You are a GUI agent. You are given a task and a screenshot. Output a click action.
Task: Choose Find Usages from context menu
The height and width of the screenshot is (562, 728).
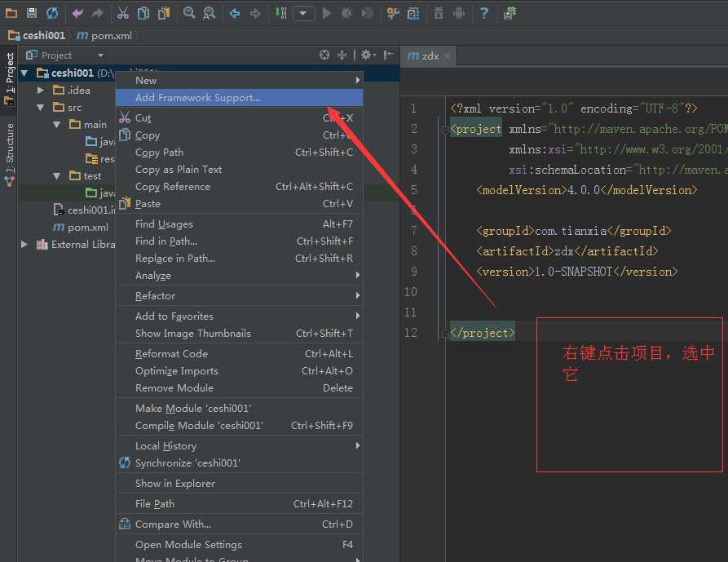coord(239,223)
